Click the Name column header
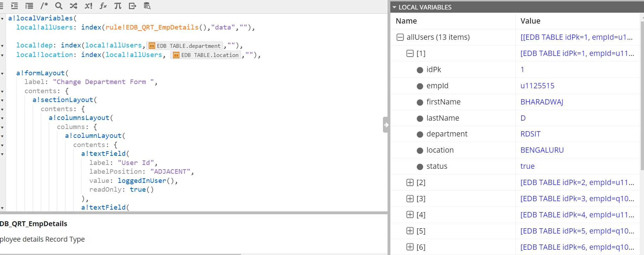Screen dimensions: 644x255 pos(406,21)
